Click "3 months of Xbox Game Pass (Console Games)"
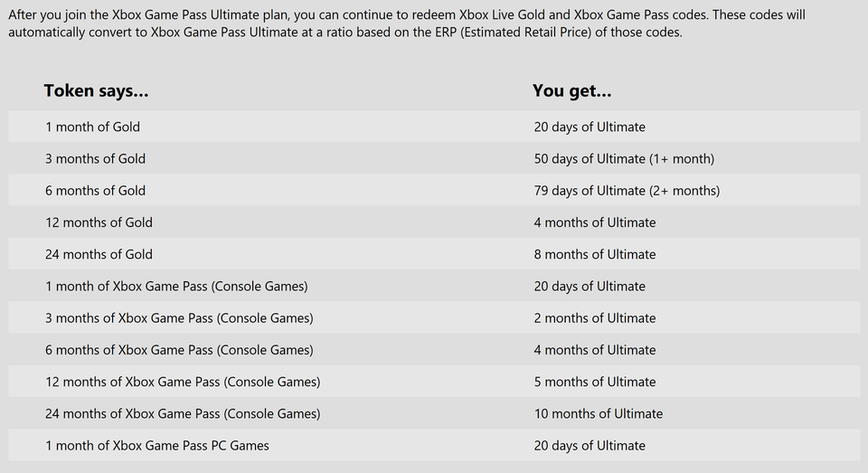Image resolution: width=868 pixels, height=473 pixels. [x=179, y=318]
